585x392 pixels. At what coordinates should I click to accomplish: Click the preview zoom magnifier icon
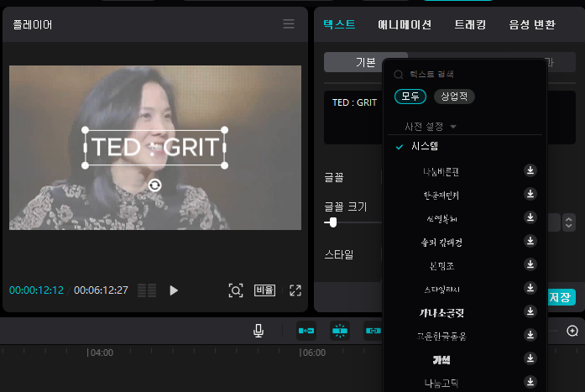(x=236, y=290)
